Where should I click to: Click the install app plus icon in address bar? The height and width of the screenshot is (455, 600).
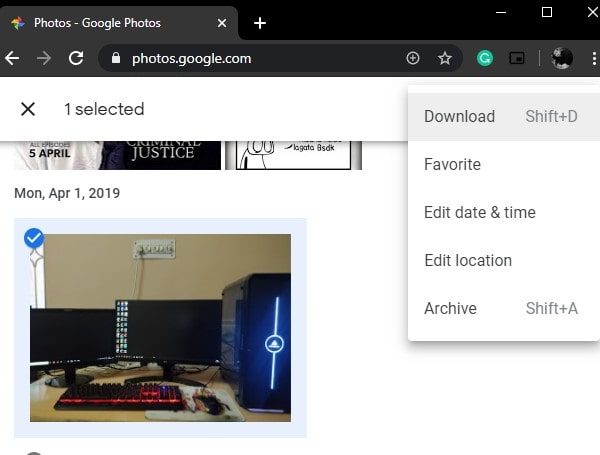click(412, 58)
